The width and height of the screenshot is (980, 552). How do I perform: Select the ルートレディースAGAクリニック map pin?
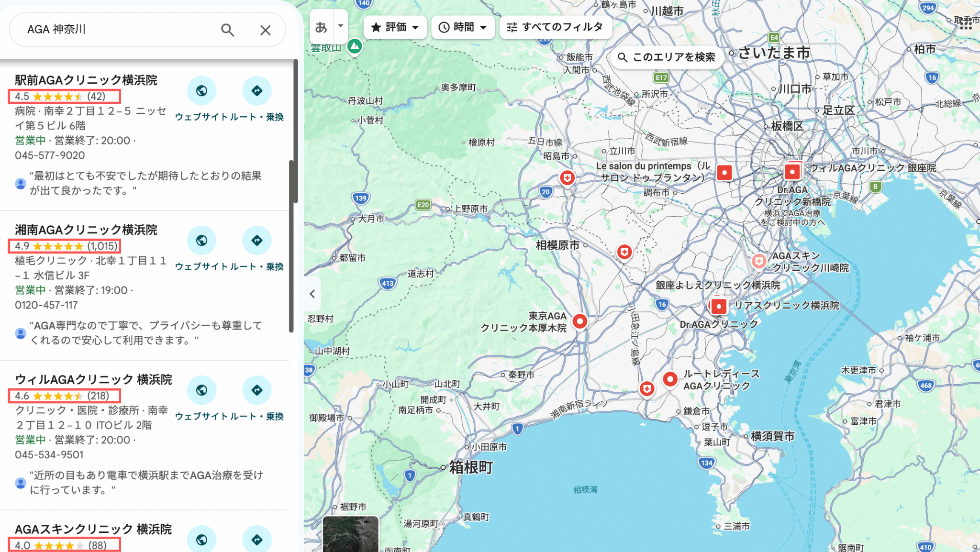click(670, 380)
